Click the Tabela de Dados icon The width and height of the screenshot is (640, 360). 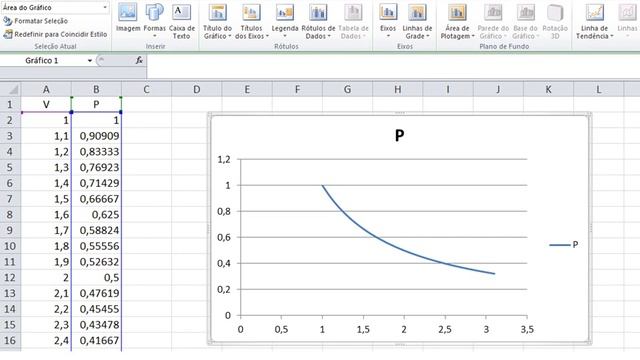click(353, 21)
